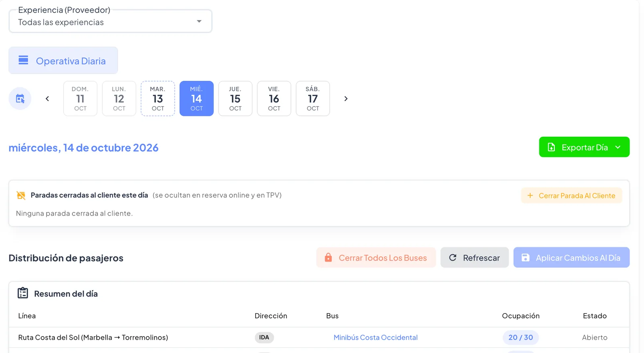Click the refresh icon in Refrescar
This screenshot has width=644, height=353.
(x=453, y=257)
